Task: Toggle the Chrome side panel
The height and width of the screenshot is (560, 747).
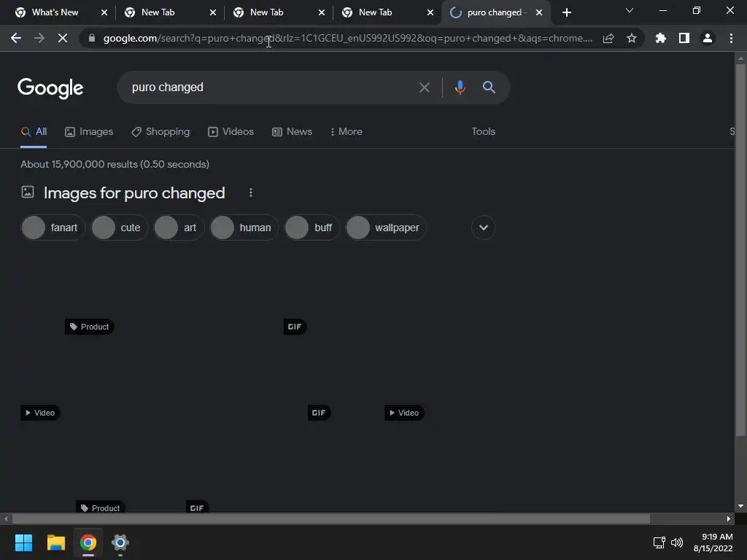Action: click(684, 38)
